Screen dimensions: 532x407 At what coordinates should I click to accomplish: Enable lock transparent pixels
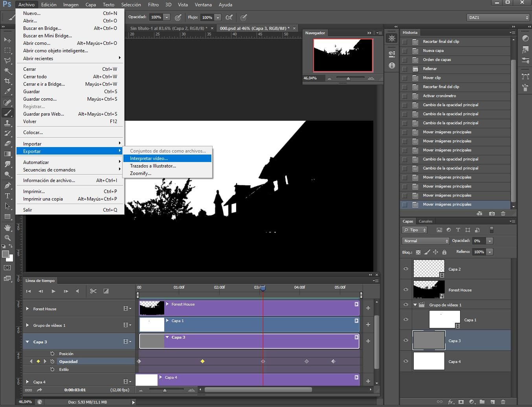418,252
